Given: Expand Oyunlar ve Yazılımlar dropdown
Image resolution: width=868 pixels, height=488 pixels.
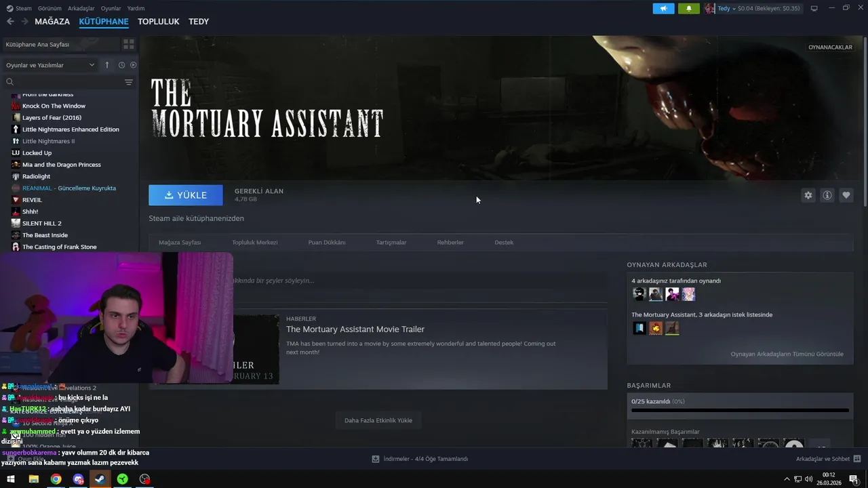Looking at the screenshot, I should tap(50, 65).
